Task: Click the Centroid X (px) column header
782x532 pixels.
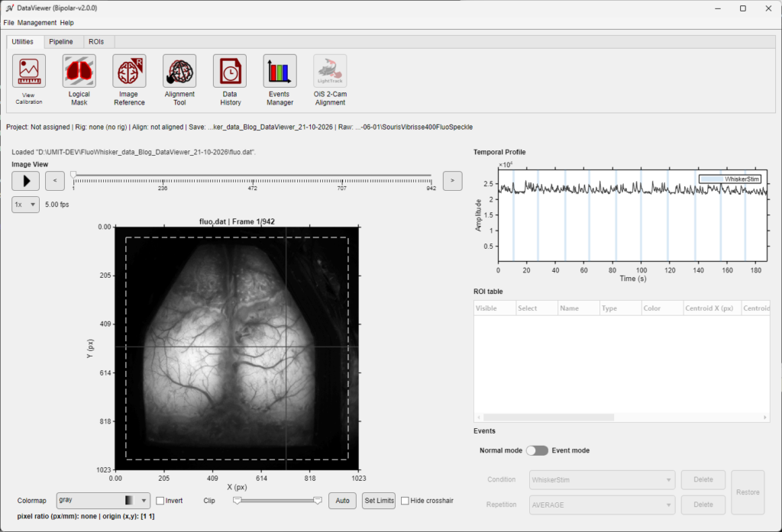Action: click(x=713, y=308)
